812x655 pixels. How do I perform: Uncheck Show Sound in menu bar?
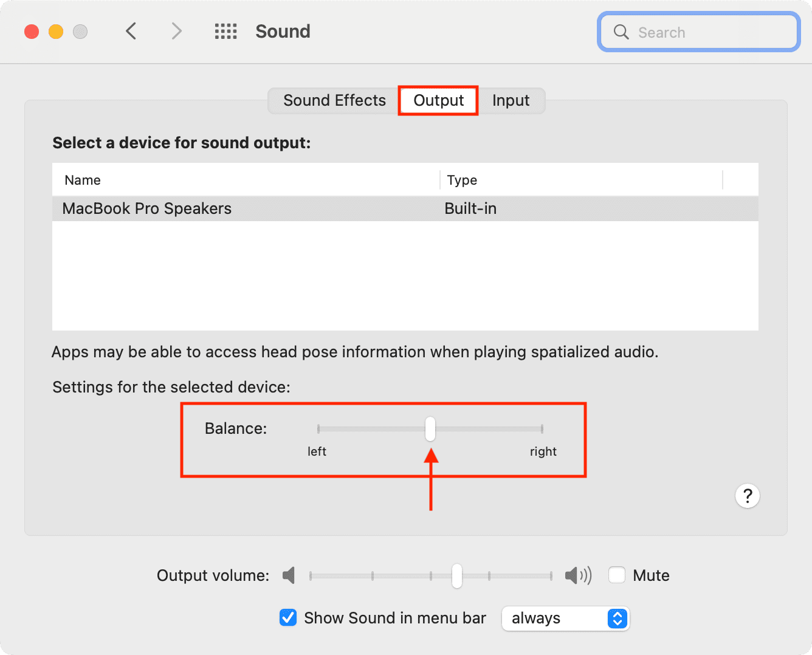pos(288,617)
